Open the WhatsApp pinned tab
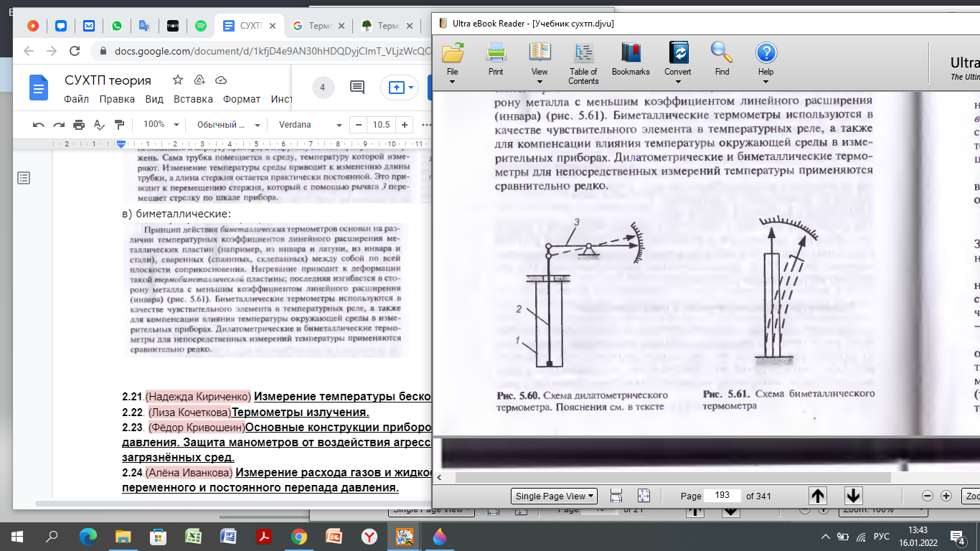This screenshot has width=980, height=551. [117, 26]
